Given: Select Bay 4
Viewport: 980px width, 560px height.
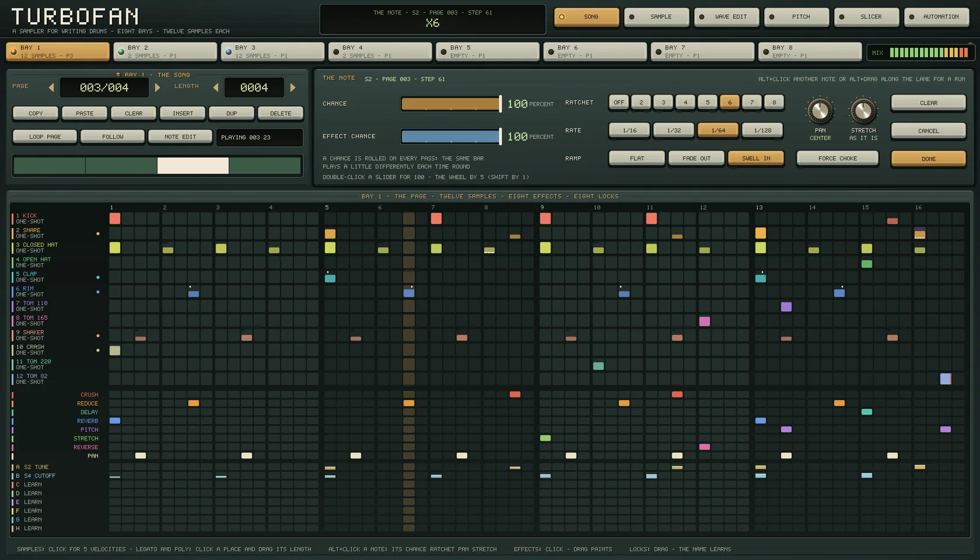Looking at the screenshot, I should pos(380,51).
